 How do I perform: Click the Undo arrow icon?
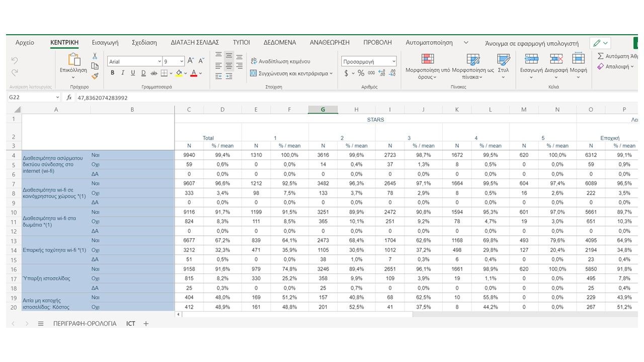(x=15, y=60)
